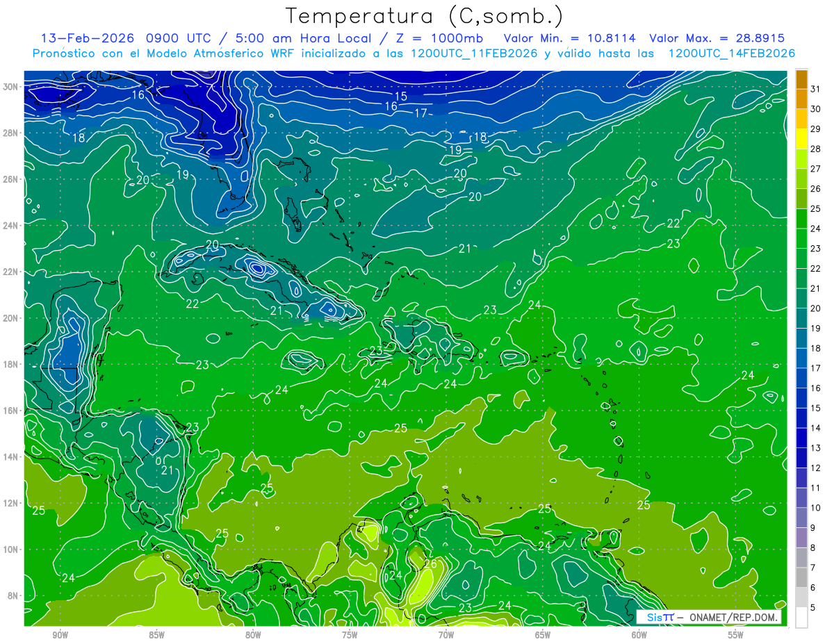The image size is (834, 644).
Task: Click the color bar label 14
Action: click(816, 428)
